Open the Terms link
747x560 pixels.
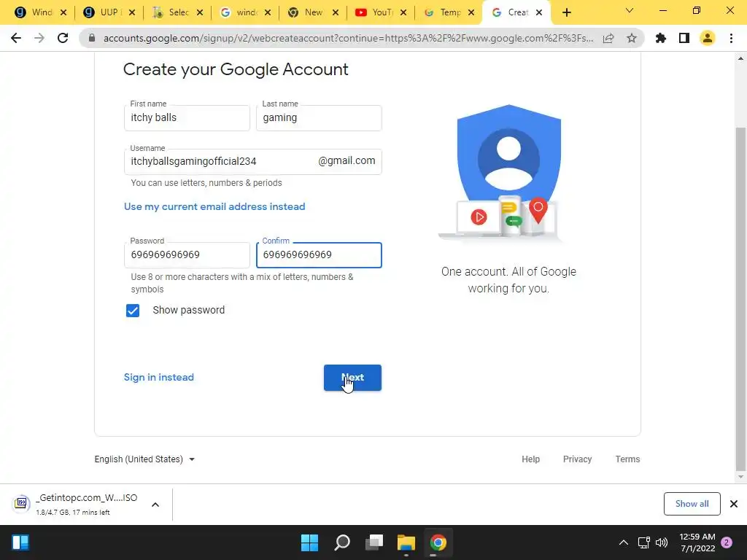(627, 459)
